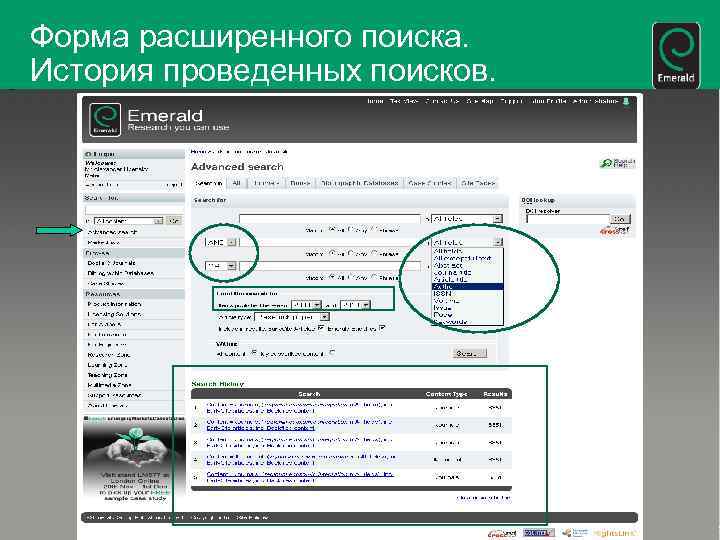Open the start year dropdown
The width and height of the screenshot is (720, 540).
pos(306,305)
